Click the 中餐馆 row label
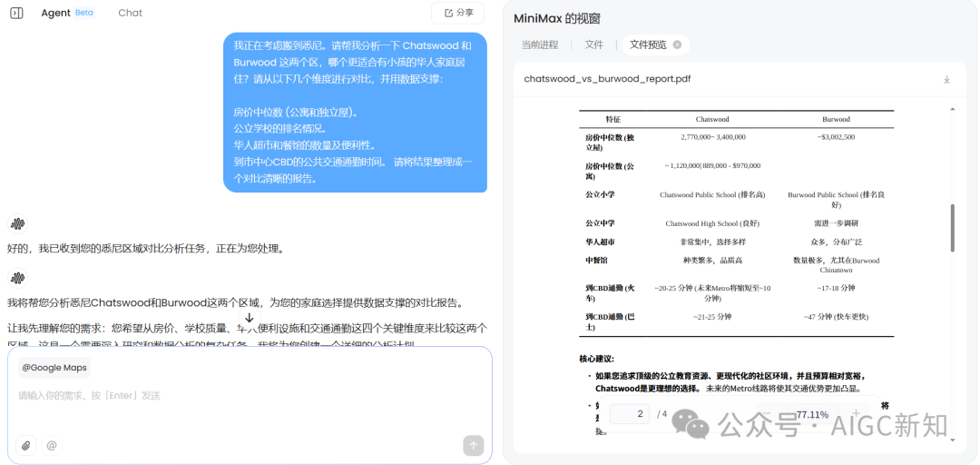The width and height of the screenshot is (980, 465). 596,260
